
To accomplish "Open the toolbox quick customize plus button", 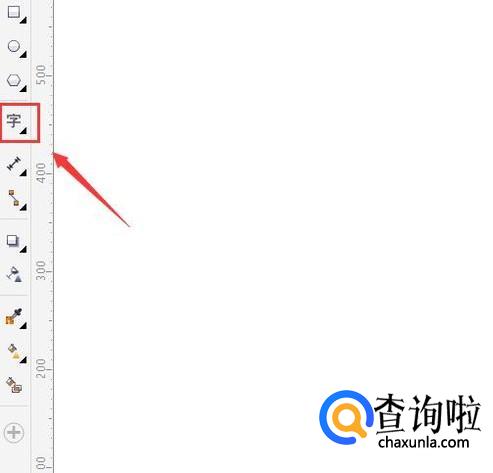I will [x=14, y=433].
